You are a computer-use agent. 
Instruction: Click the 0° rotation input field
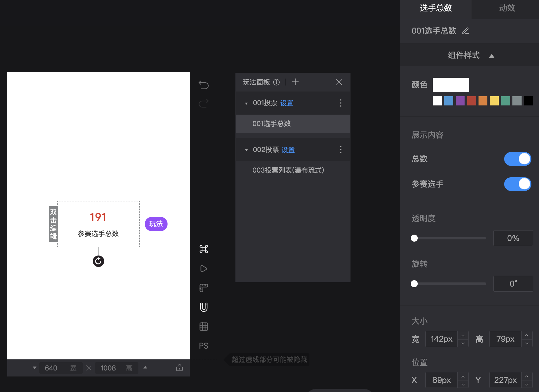point(513,284)
